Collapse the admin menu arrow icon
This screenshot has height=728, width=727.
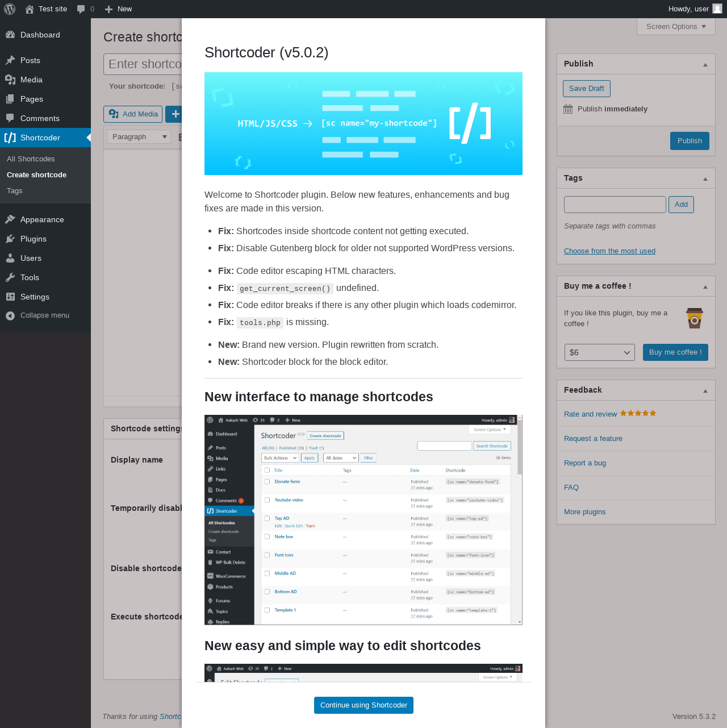10,315
